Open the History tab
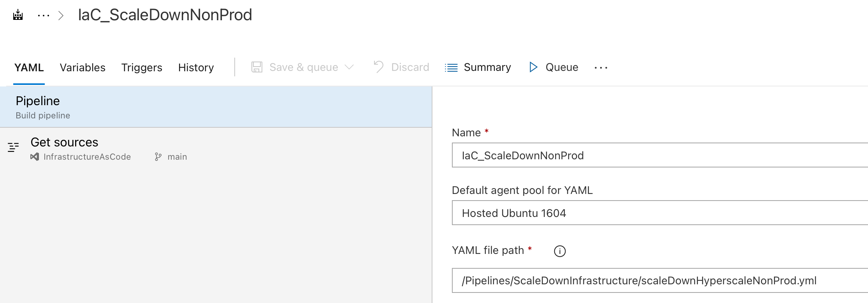868x303 pixels. pyautogui.click(x=196, y=67)
